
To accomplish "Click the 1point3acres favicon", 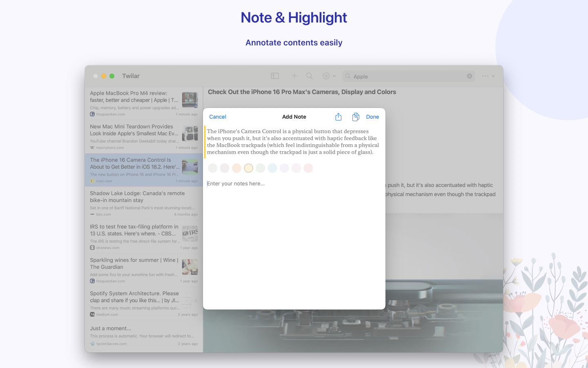I will [x=92, y=344].
